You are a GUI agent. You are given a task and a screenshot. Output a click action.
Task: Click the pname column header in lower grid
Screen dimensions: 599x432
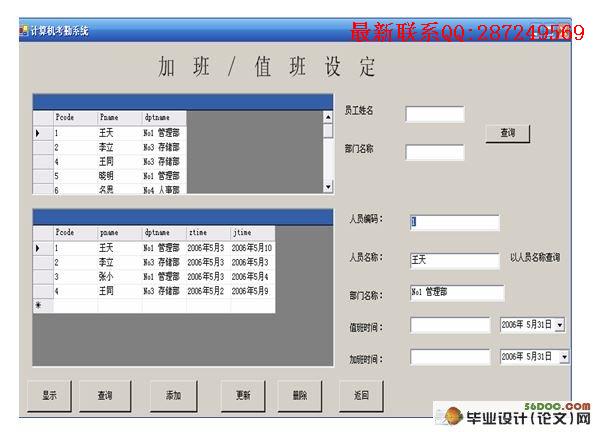120,233
